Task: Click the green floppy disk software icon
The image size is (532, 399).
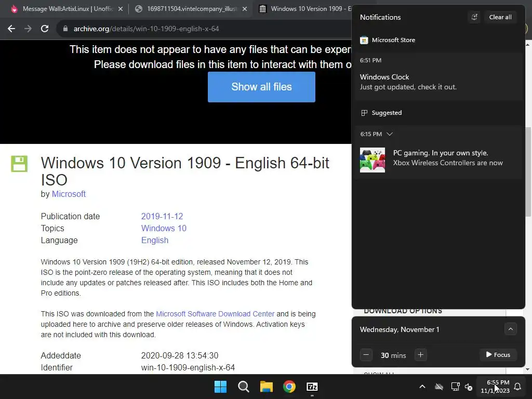Action: tap(19, 164)
